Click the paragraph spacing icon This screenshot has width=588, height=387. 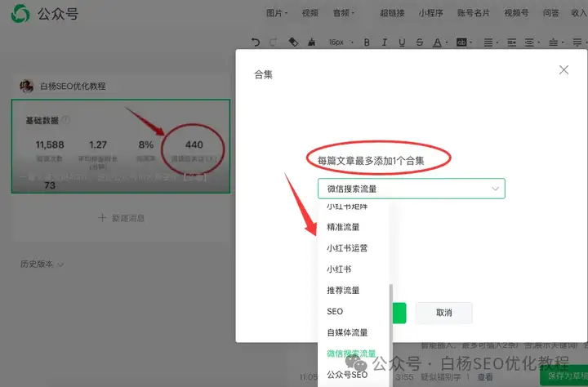pos(553,42)
